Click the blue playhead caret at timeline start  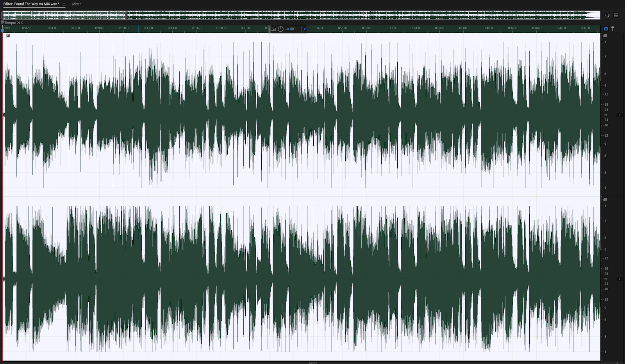click(x=3, y=30)
